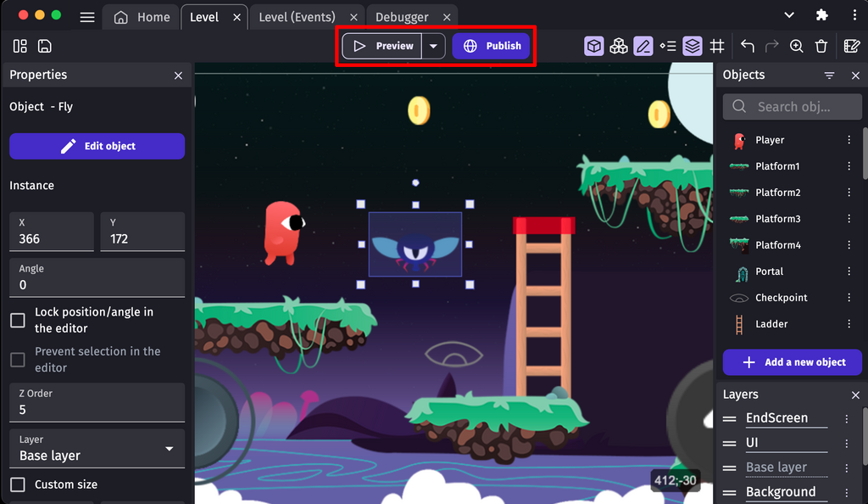Delete selection with the trash icon
The height and width of the screenshot is (504, 868).
(821, 46)
